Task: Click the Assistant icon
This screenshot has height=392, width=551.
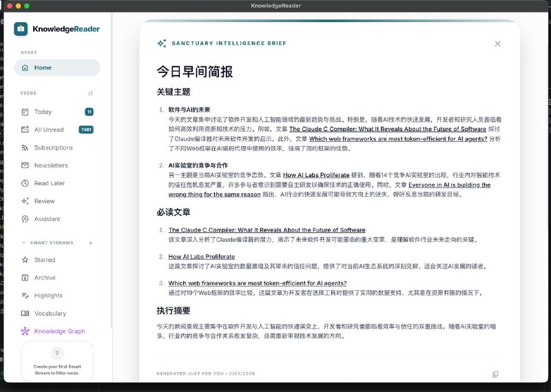Action: coord(25,219)
